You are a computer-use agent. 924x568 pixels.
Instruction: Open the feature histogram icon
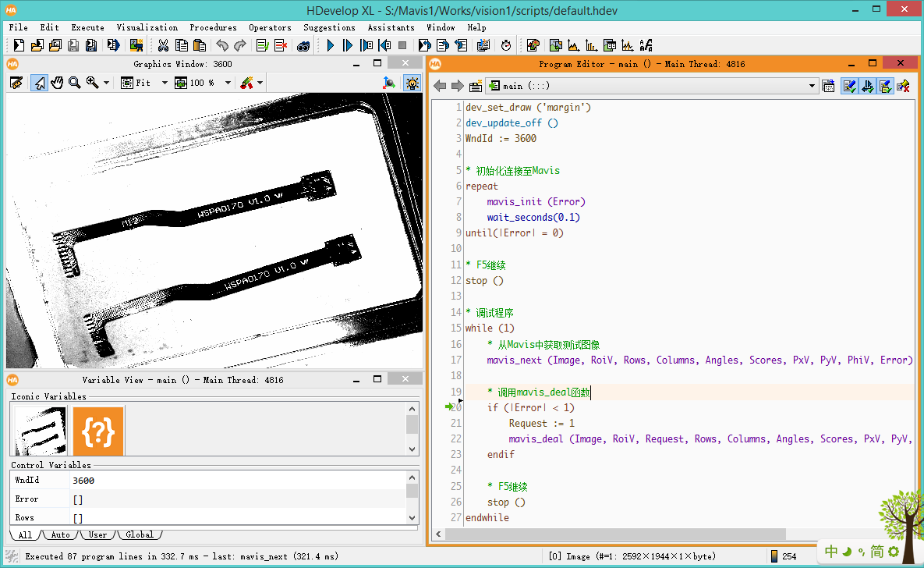click(592, 45)
